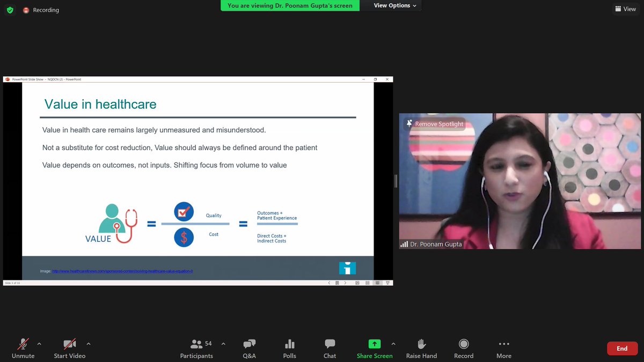
Task: Open the Participants panel
Action: click(196, 349)
